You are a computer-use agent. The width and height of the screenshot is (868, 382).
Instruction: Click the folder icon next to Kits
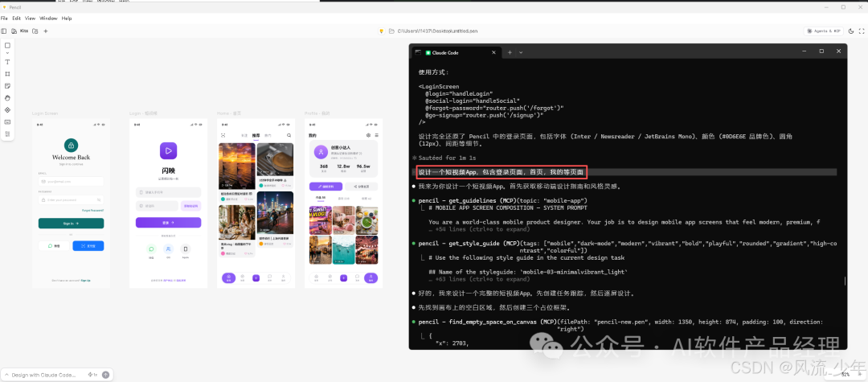tap(35, 31)
